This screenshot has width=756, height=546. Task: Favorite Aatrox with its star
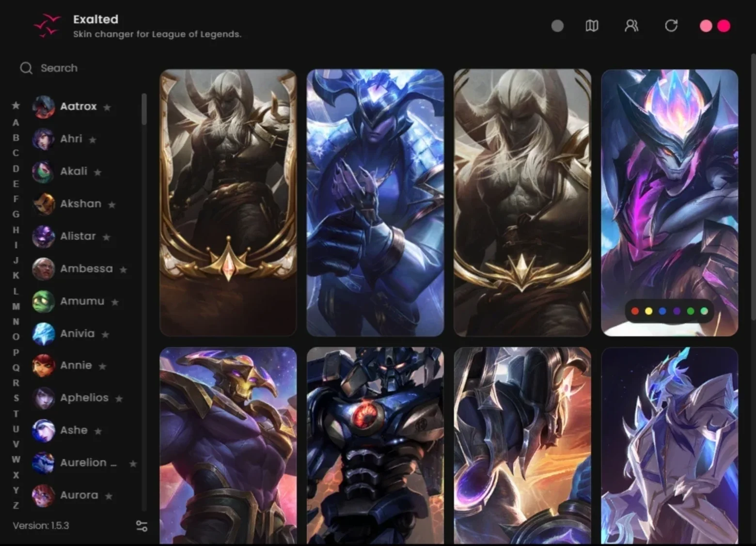107,107
